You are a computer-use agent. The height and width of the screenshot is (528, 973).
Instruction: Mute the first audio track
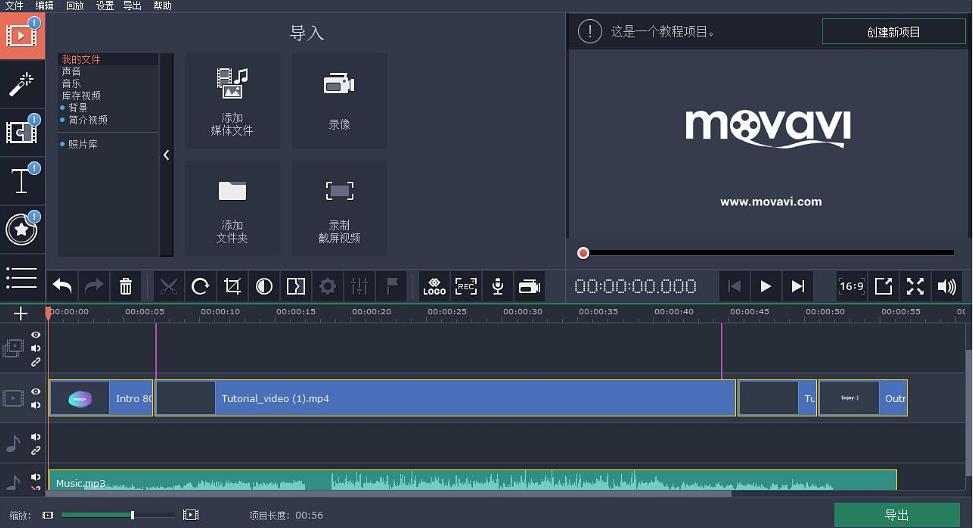coord(35,437)
